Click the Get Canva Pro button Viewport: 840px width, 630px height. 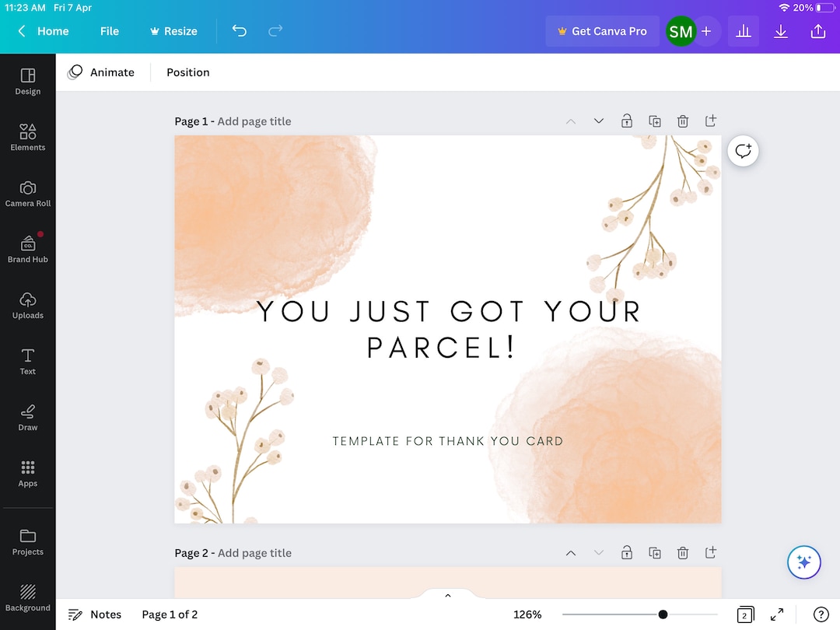pyautogui.click(x=602, y=31)
